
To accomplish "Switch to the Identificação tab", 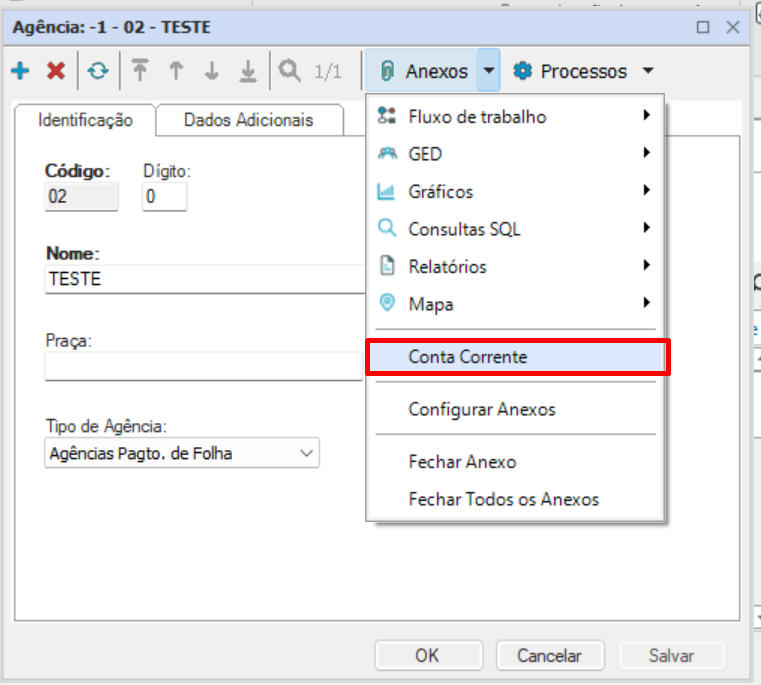I will 85,120.
